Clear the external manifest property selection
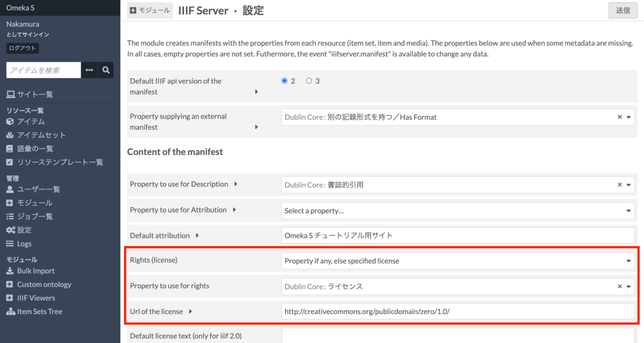This screenshot has width=644, height=343. (619, 117)
